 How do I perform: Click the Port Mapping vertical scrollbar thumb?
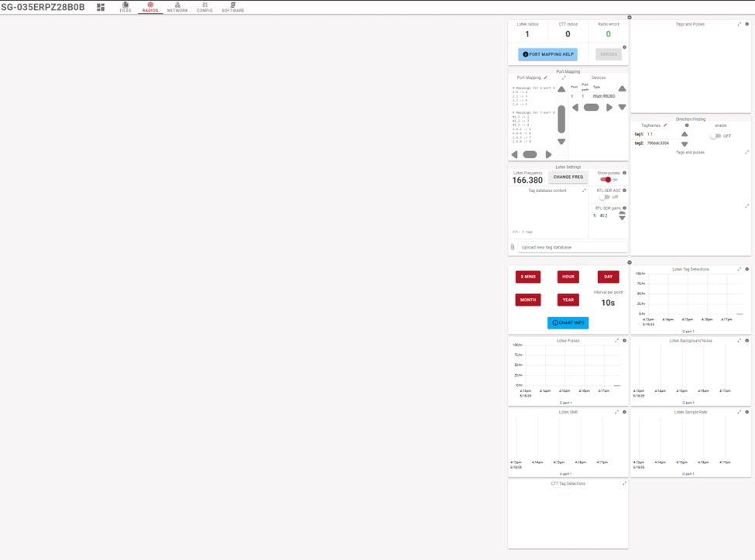point(561,119)
